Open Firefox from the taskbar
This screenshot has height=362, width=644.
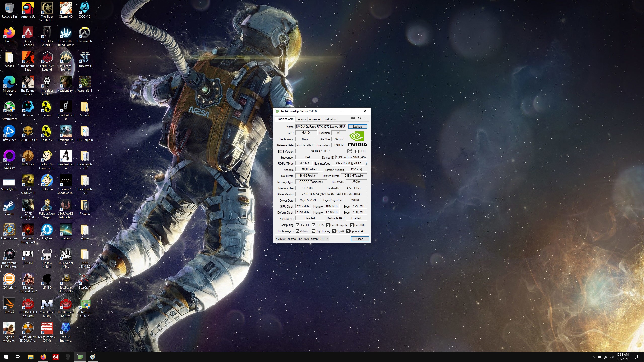(x=43, y=357)
